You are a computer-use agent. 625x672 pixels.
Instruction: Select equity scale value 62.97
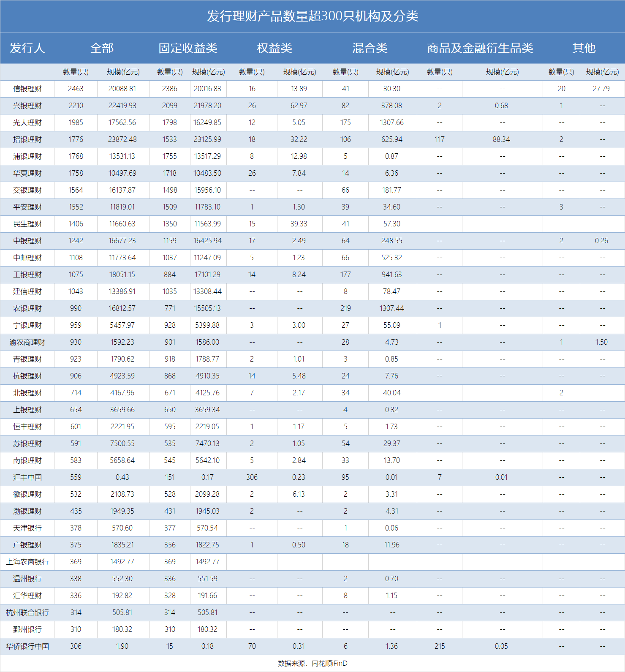pyautogui.click(x=299, y=106)
